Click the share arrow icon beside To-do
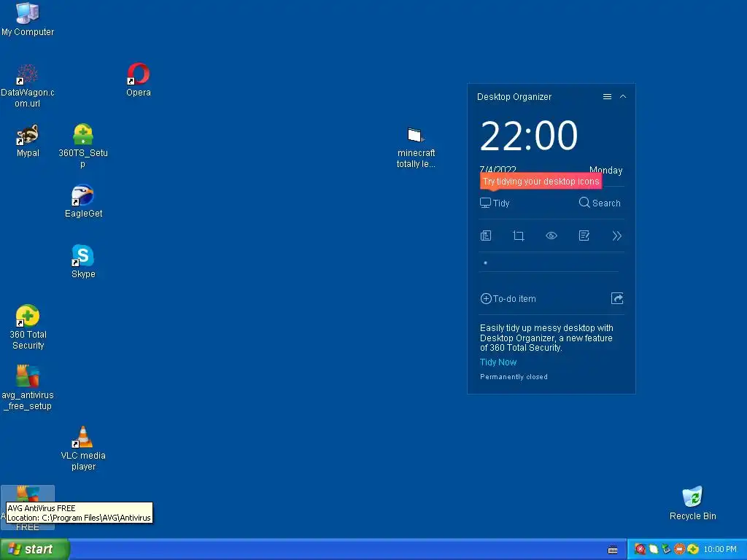Screen dimensions: 747x560 pos(617,298)
